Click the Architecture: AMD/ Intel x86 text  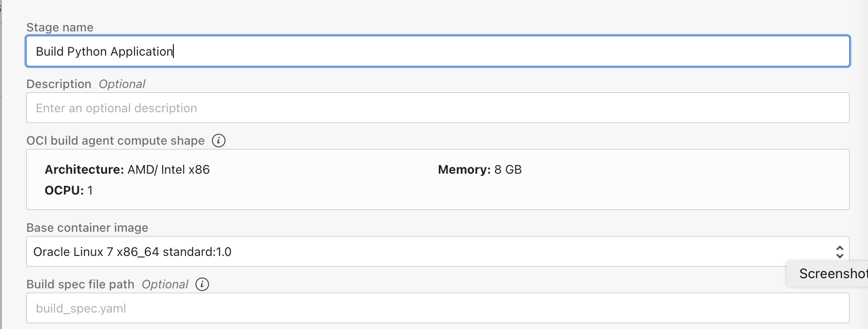tap(127, 170)
